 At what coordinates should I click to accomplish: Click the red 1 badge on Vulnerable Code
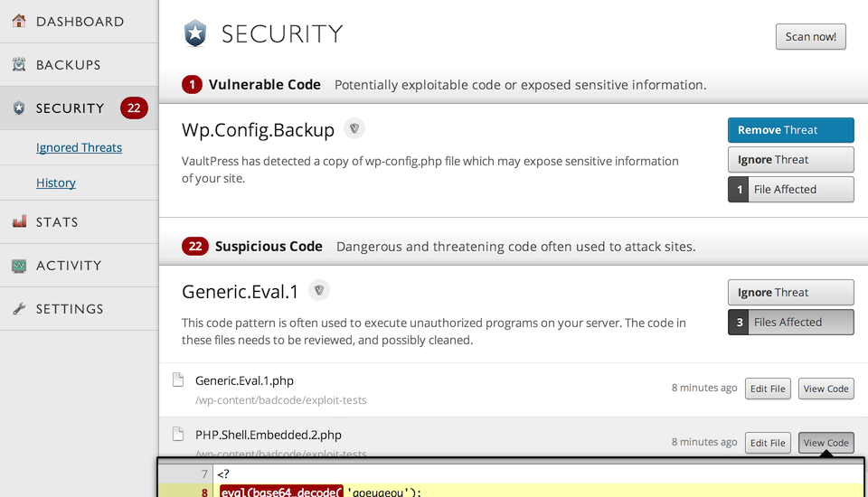point(192,85)
